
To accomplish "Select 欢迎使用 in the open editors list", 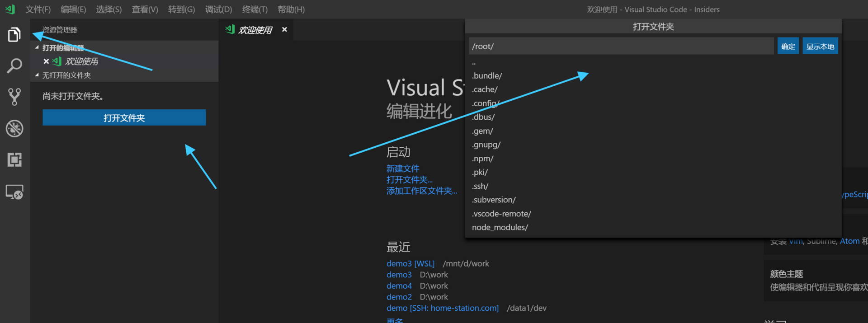I will 124,61.
